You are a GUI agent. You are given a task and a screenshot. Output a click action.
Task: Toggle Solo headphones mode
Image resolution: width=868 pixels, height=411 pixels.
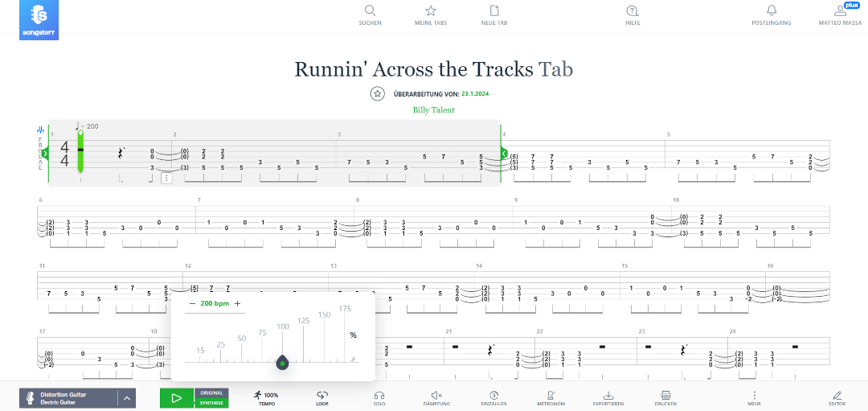[379, 396]
